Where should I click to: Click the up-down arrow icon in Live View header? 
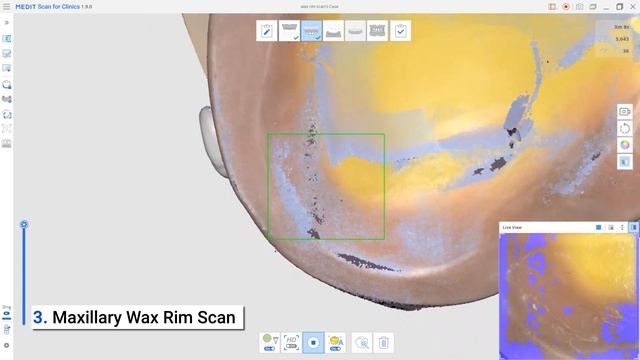[622, 227]
